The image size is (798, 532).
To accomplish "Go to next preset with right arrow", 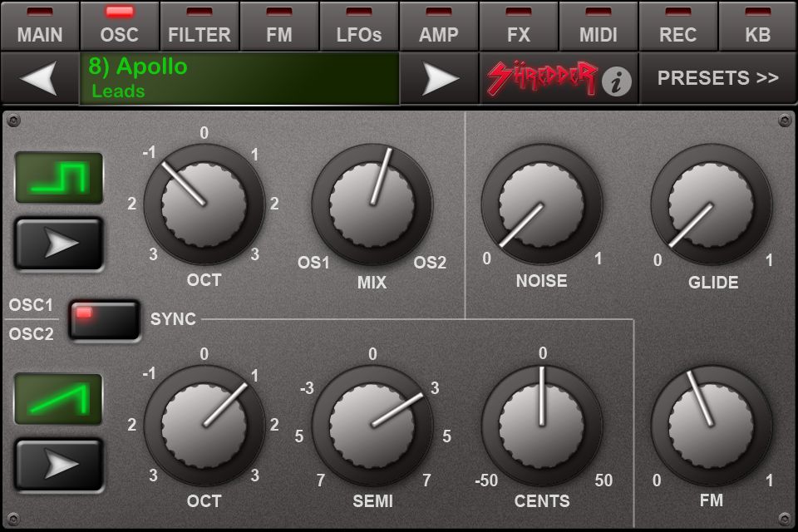I will (440, 78).
